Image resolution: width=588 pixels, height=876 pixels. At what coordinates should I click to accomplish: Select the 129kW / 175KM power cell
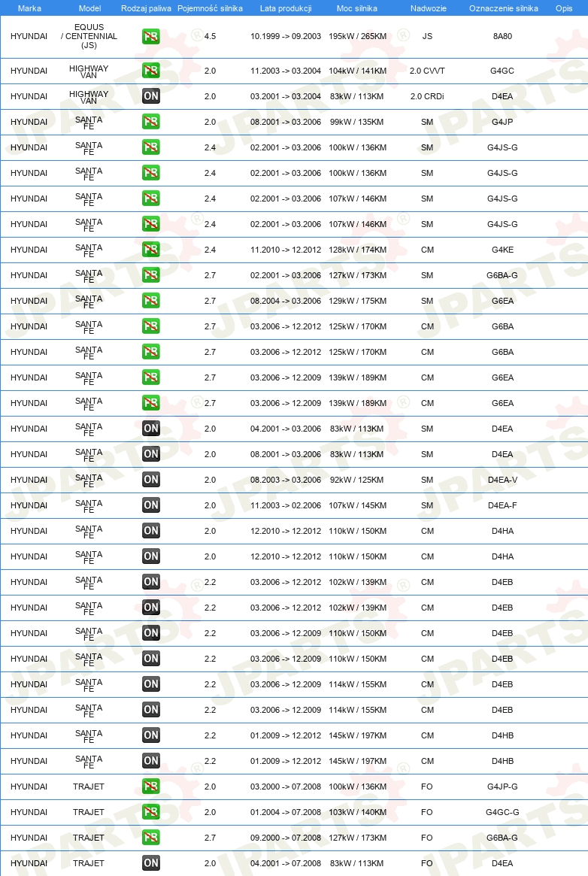point(357,301)
